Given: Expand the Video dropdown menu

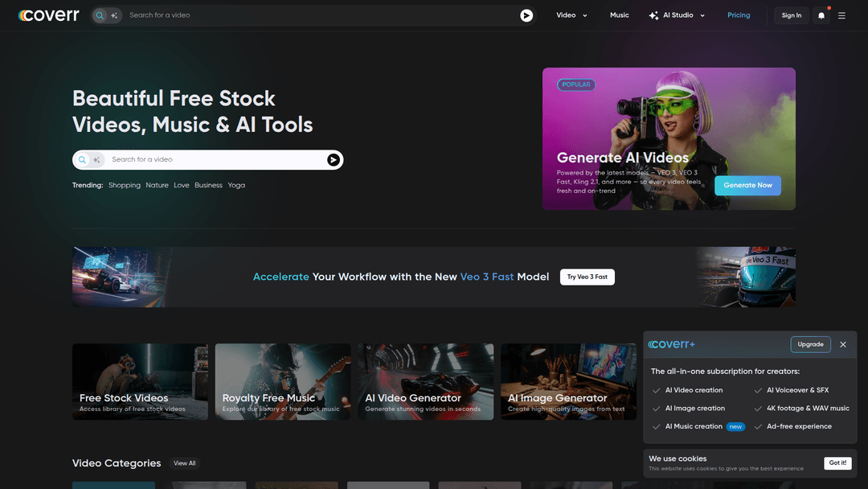Looking at the screenshot, I should 571,15.
